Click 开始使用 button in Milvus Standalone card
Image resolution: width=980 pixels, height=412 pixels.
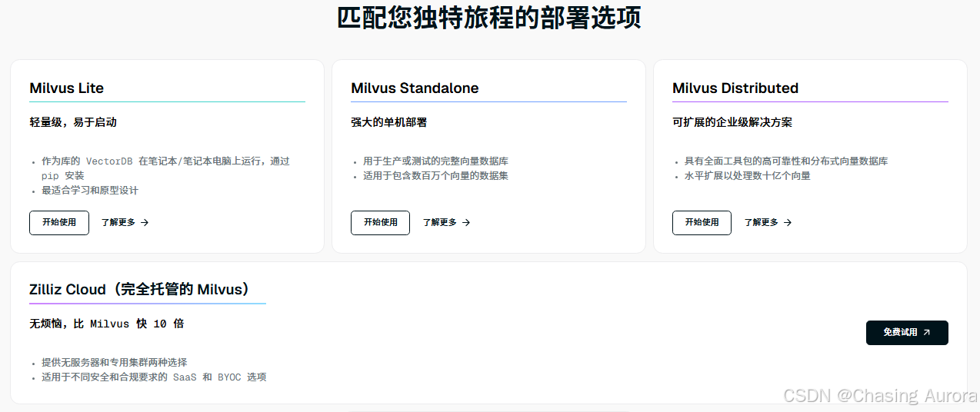tap(380, 222)
